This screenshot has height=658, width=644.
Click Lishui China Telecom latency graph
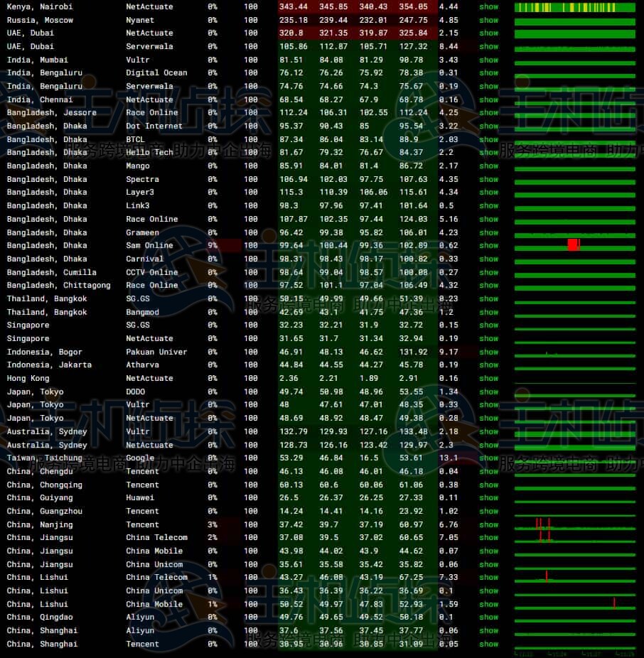coord(575,578)
